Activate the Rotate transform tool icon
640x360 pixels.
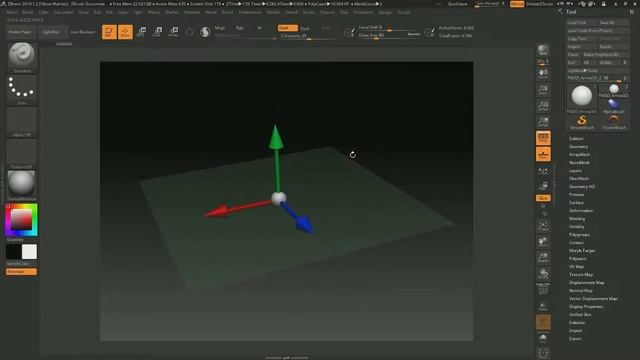coord(173,32)
